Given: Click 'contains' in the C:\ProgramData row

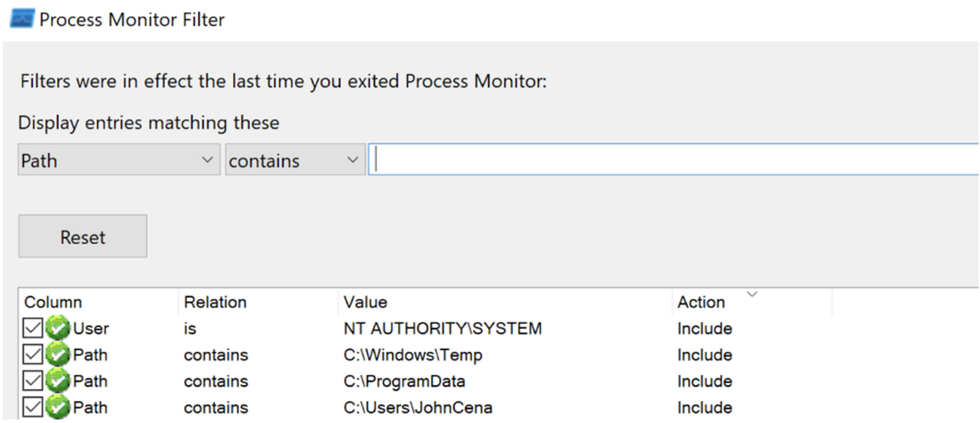Looking at the screenshot, I should (216, 382).
